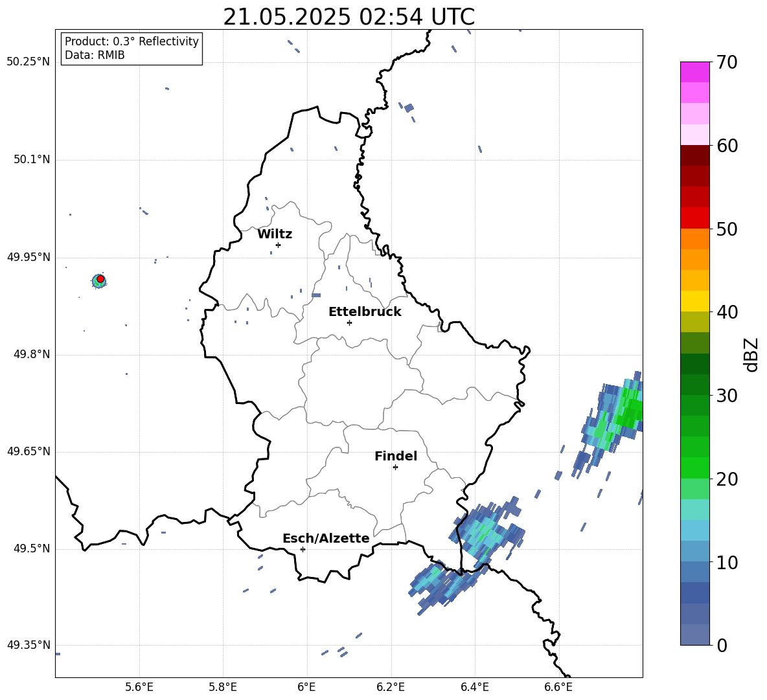Screen dimensions: 767x700
Task: Click the 'Data: RMIB' legend text
Action: [95, 55]
